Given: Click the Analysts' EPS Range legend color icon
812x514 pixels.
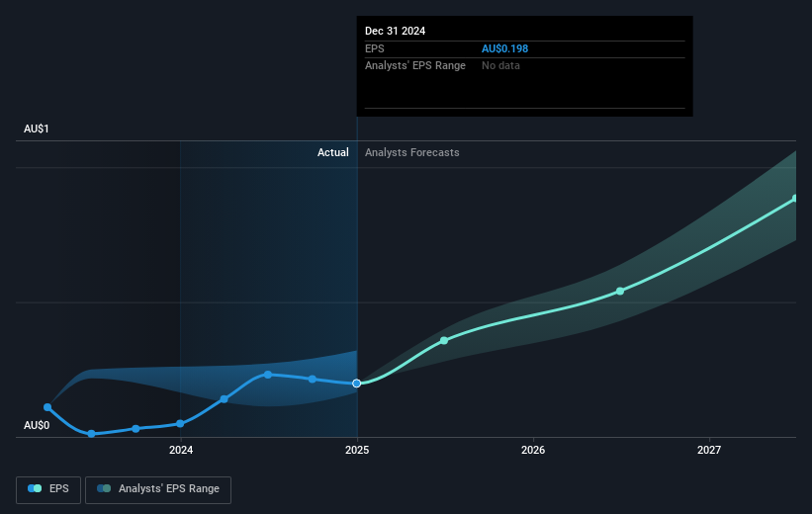Looking at the screenshot, I should click(104, 488).
